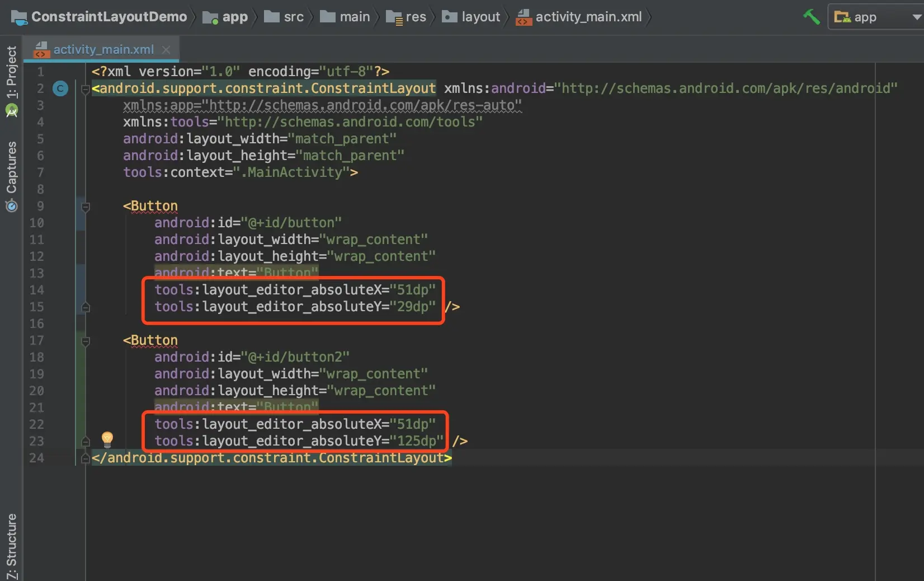Select the res folder breadcrumb

click(x=406, y=17)
